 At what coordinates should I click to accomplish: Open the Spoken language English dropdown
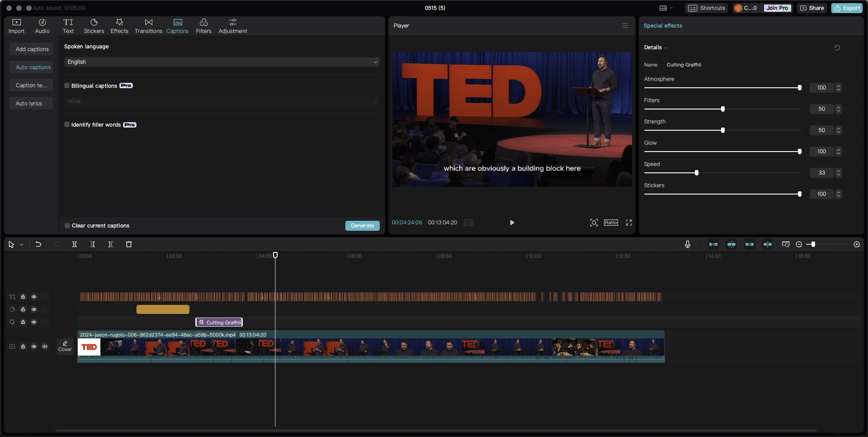(222, 62)
